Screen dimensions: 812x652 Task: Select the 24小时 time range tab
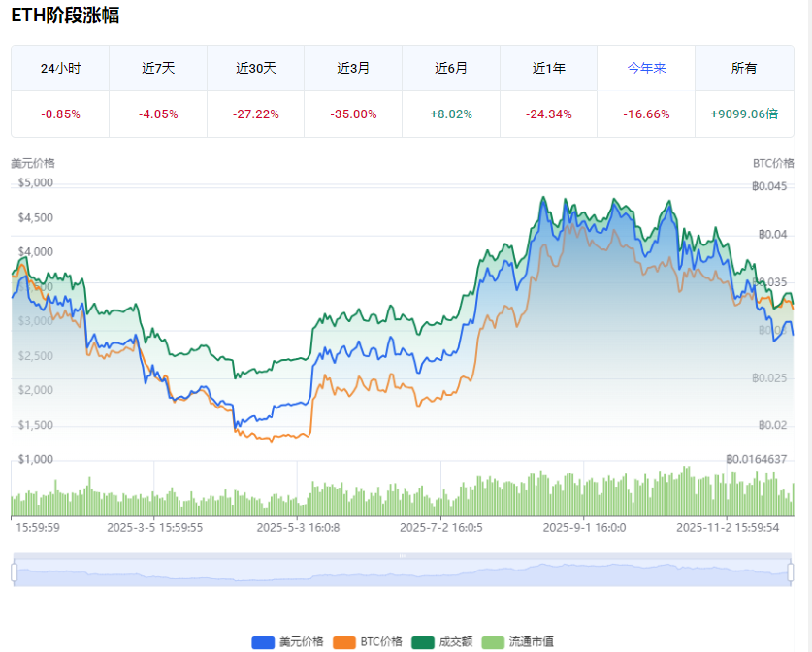click(60, 68)
